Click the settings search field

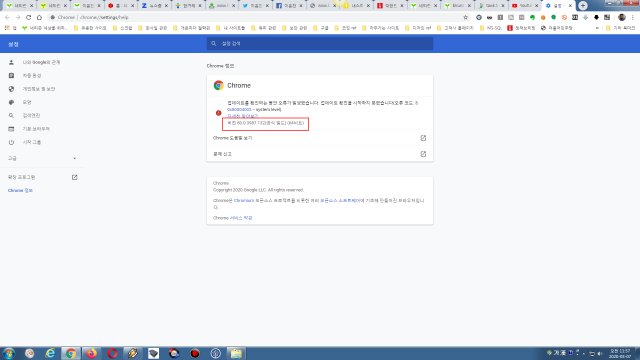(320, 43)
